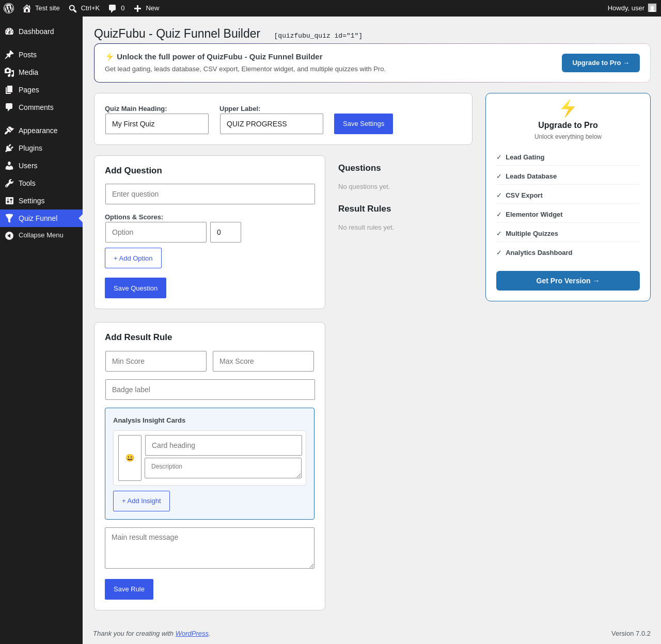This screenshot has height=644, width=661.
Task: Click the Max Score field
Action: coord(263,361)
